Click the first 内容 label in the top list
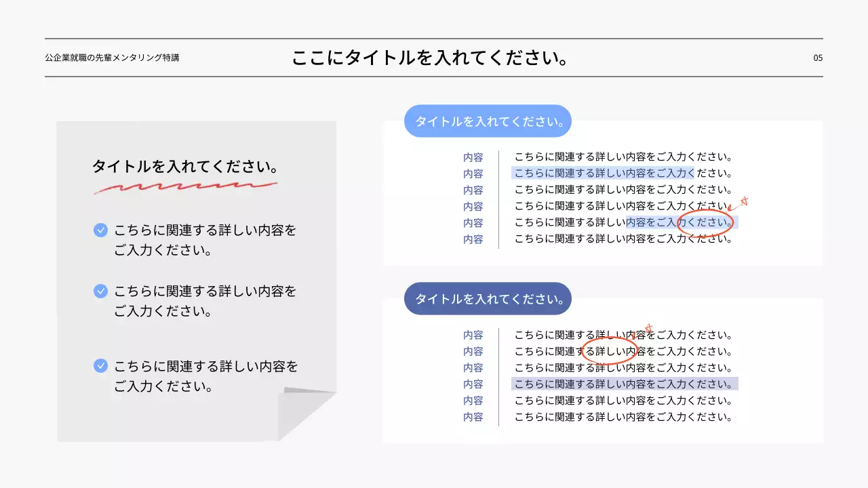 pos(473,156)
